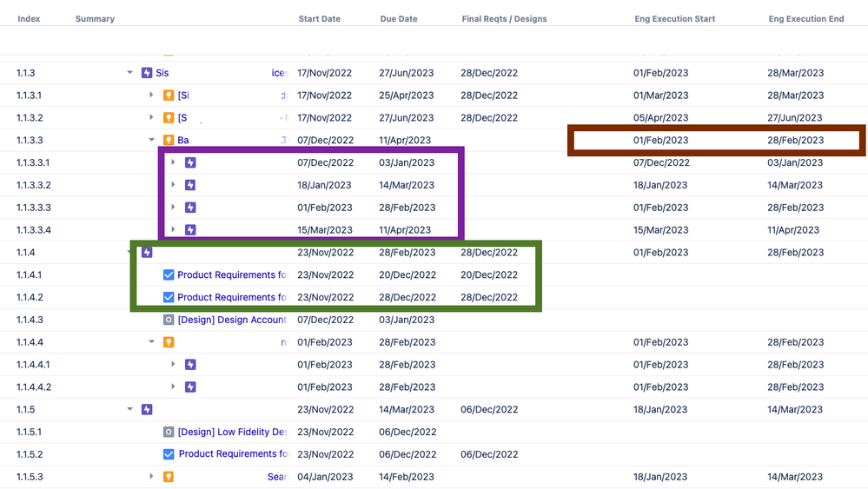Image resolution: width=868 pixels, height=489 pixels.
Task: Open '[Design] Design Account' issue link
Action: click(232, 320)
